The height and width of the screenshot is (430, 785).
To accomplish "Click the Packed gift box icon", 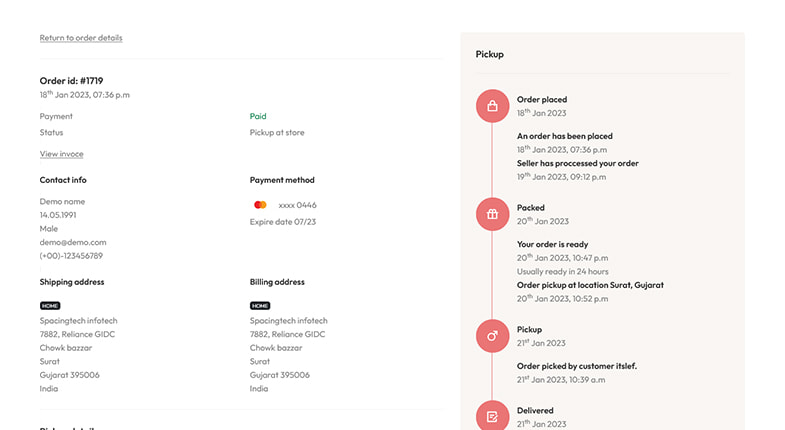I will pos(492,214).
